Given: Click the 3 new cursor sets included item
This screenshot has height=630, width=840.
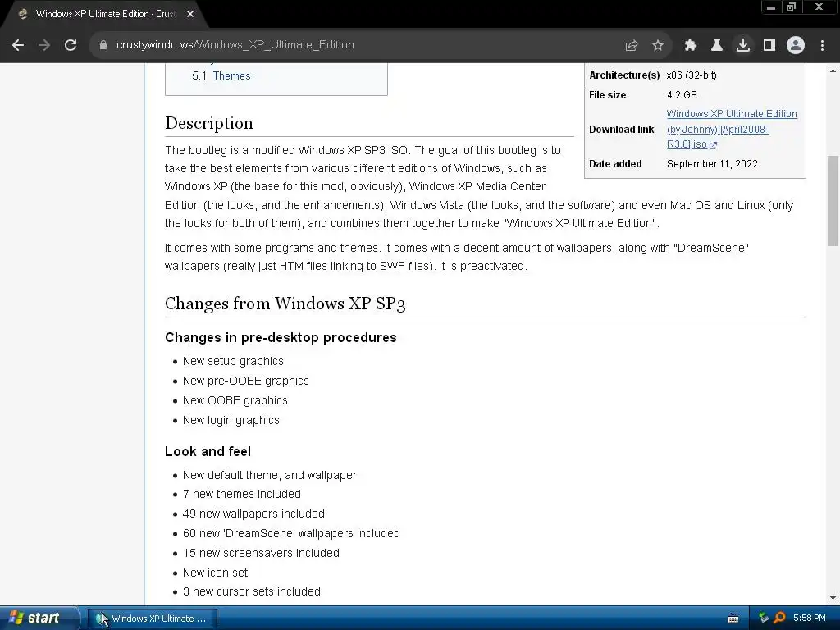Looking at the screenshot, I should click(x=252, y=591).
